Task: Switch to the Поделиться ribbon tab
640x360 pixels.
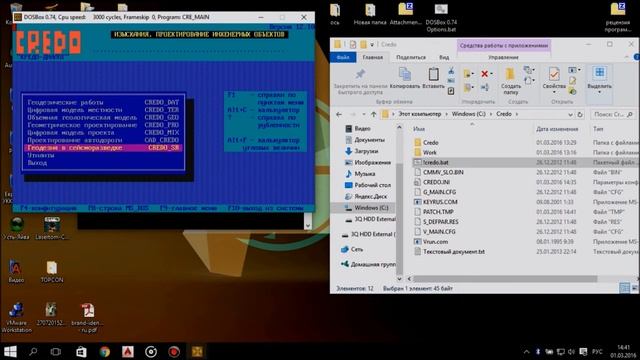Action: click(411, 58)
